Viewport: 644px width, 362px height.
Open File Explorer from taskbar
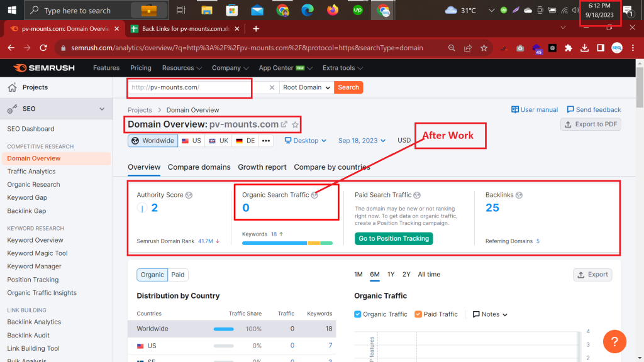coord(206,10)
